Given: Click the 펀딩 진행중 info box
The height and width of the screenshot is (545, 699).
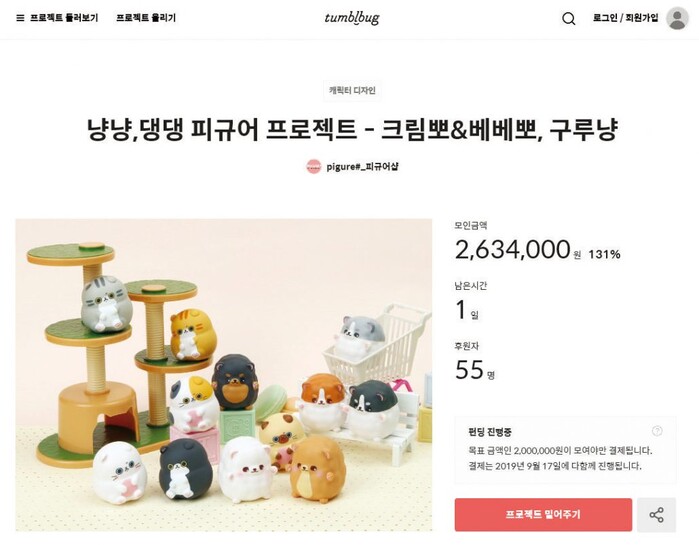Looking at the screenshot, I should coord(565,450).
